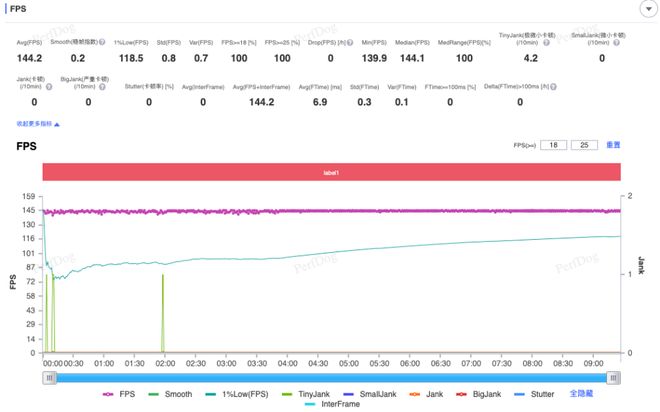Select the red label1 bar
The image size is (660, 412).
click(x=330, y=172)
